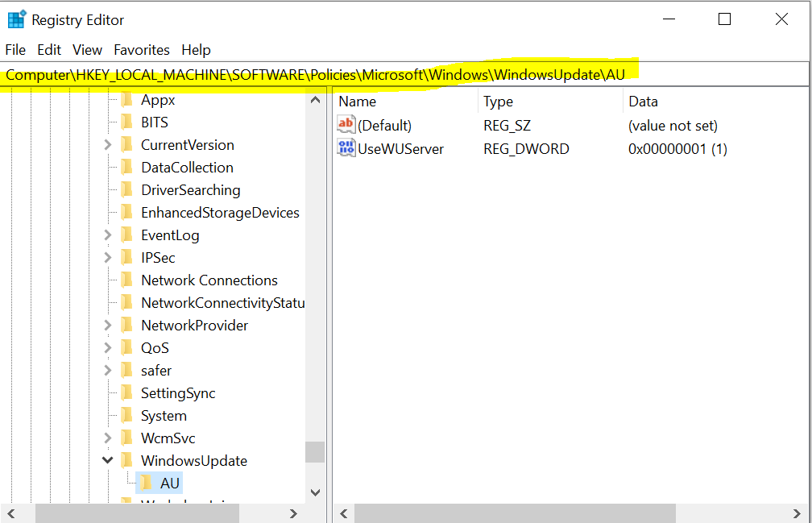Select the UseWUServer DWORD value icon

click(346, 148)
